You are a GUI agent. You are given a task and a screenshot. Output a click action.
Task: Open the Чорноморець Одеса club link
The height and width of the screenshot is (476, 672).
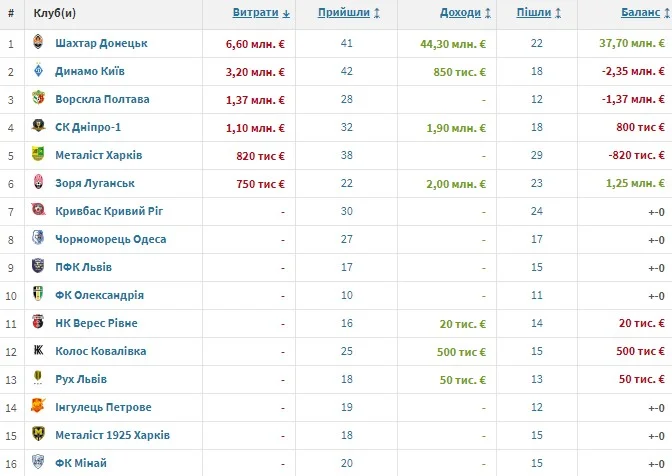(x=111, y=240)
